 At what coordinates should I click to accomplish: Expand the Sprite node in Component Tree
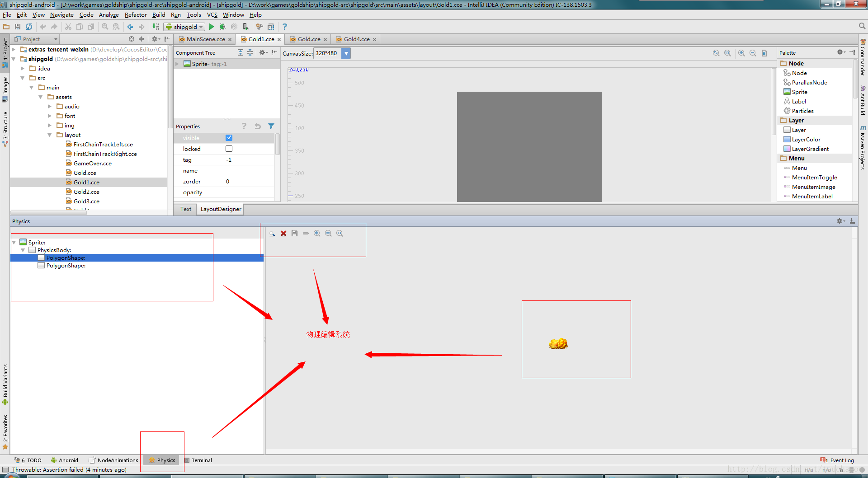pyautogui.click(x=177, y=64)
